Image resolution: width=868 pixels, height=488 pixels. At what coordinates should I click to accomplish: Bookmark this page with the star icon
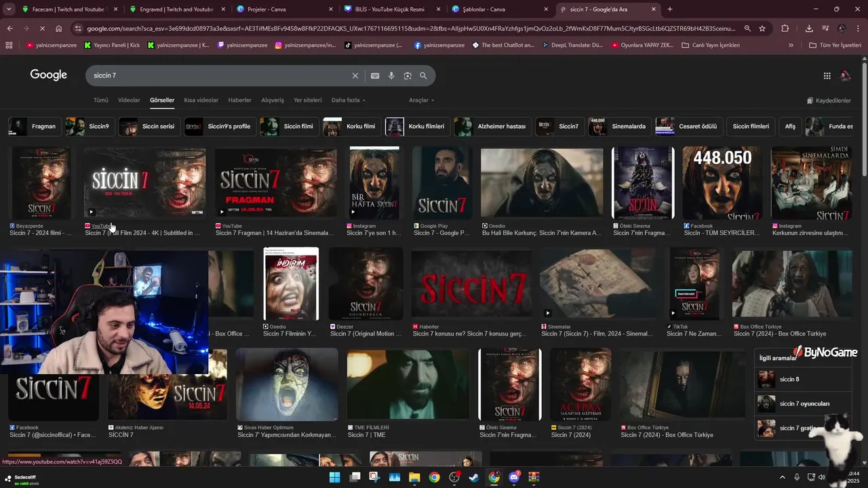[762, 28]
